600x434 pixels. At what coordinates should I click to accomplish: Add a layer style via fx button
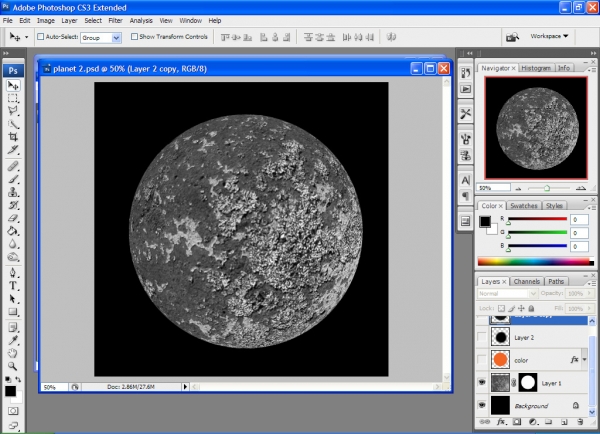pos(501,422)
